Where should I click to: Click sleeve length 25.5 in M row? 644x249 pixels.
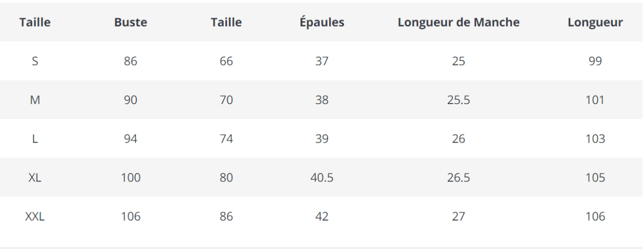pyautogui.click(x=458, y=100)
